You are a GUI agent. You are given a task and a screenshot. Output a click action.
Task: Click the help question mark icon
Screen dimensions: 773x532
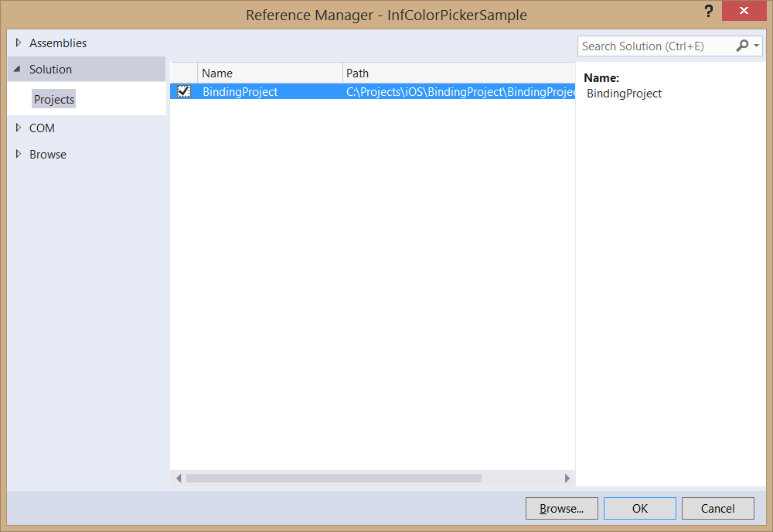709,11
